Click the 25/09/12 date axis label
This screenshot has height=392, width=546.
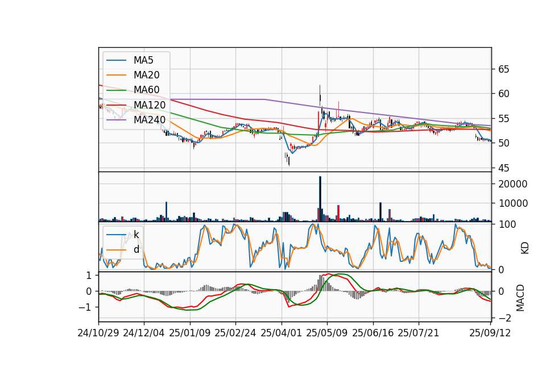click(490, 333)
